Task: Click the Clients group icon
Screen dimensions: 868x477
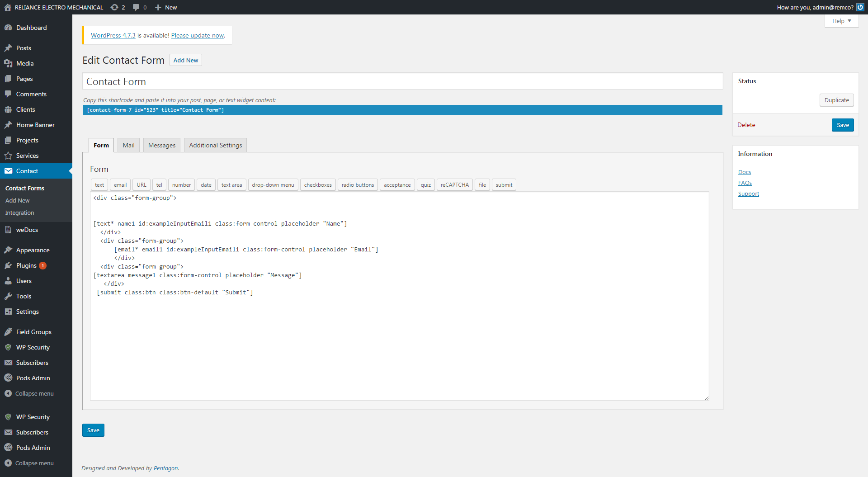Action: coord(8,109)
